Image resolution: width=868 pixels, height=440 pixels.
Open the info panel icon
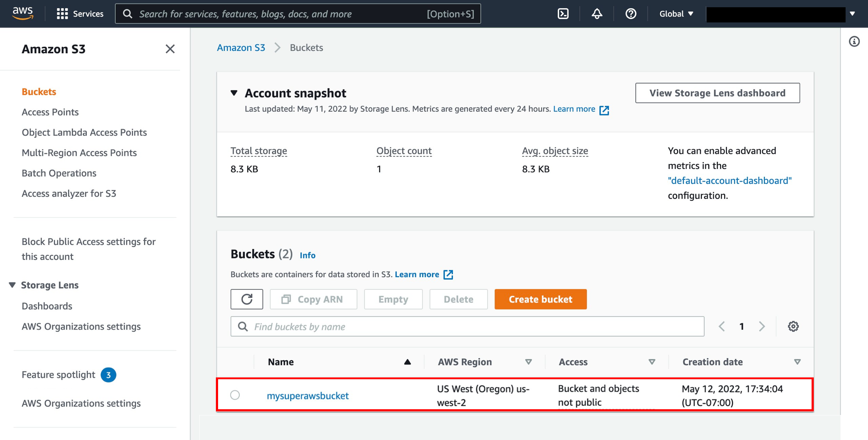(854, 42)
